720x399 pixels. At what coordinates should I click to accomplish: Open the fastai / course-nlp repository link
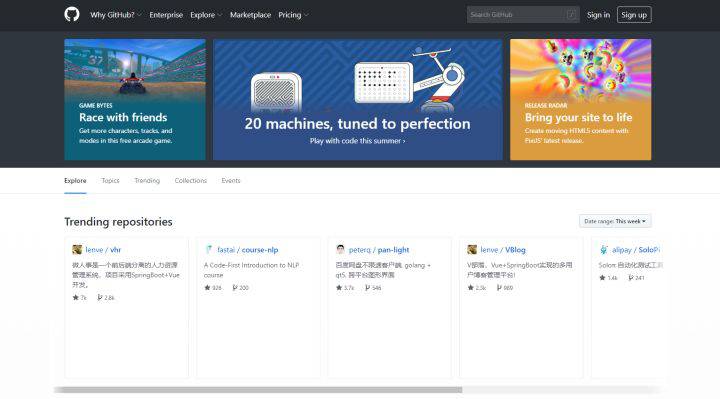pyautogui.click(x=248, y=250)
